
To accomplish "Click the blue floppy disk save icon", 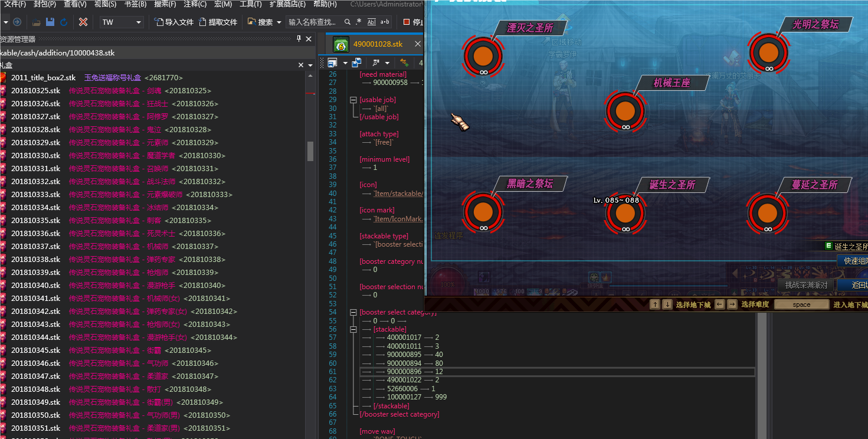I will (50, 22).
